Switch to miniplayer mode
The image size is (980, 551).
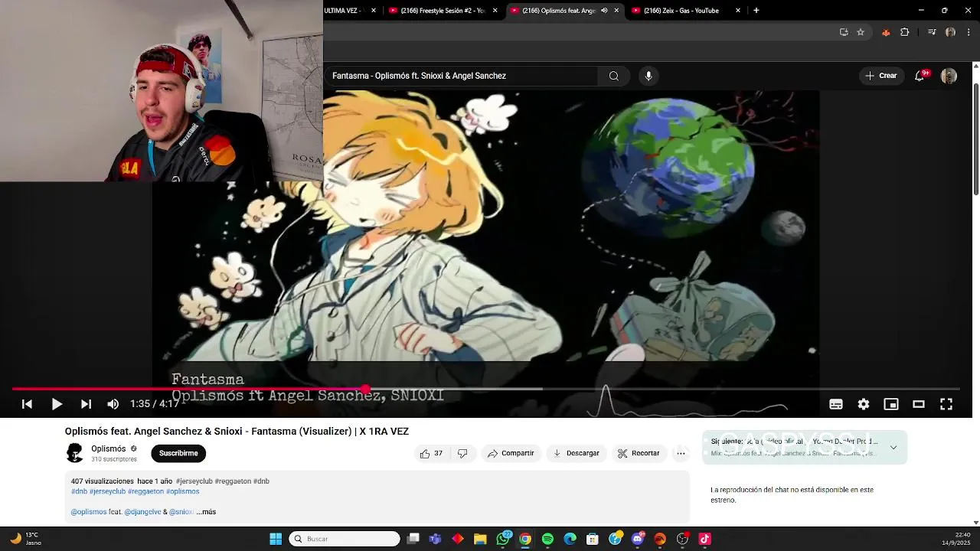(891, 404)
